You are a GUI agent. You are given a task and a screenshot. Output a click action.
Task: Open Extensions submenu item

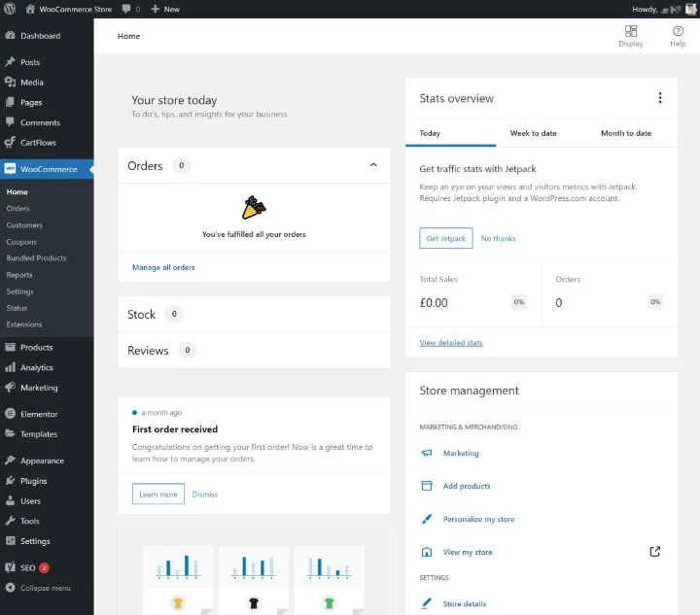[24, 325]
